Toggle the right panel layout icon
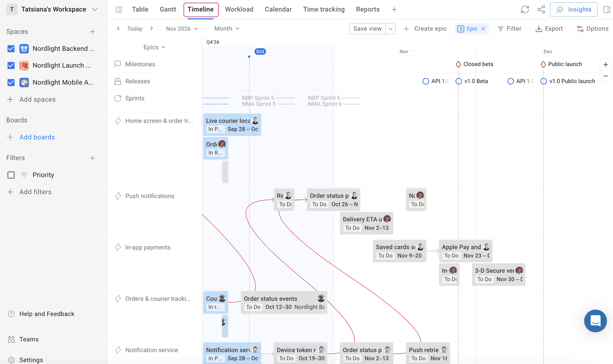This screenshot has height=364, width=613. [x=606, y=9]
